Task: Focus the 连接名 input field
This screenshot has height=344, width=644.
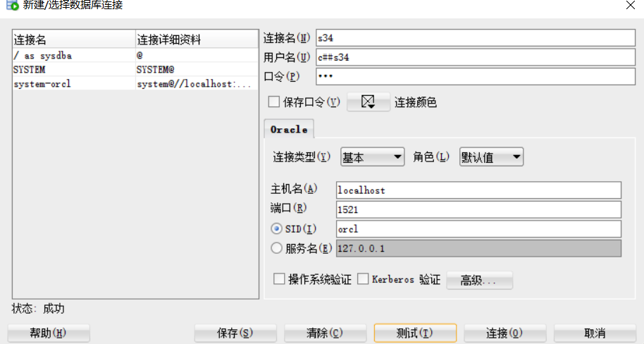Action: (x=476, y=38)
